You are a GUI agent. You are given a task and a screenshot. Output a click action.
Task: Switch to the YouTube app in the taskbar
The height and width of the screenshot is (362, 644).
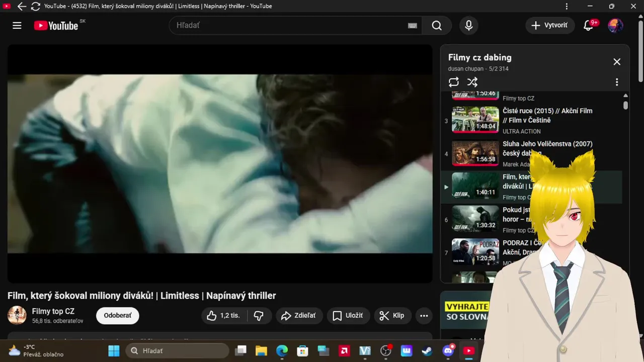coord(469,350)
